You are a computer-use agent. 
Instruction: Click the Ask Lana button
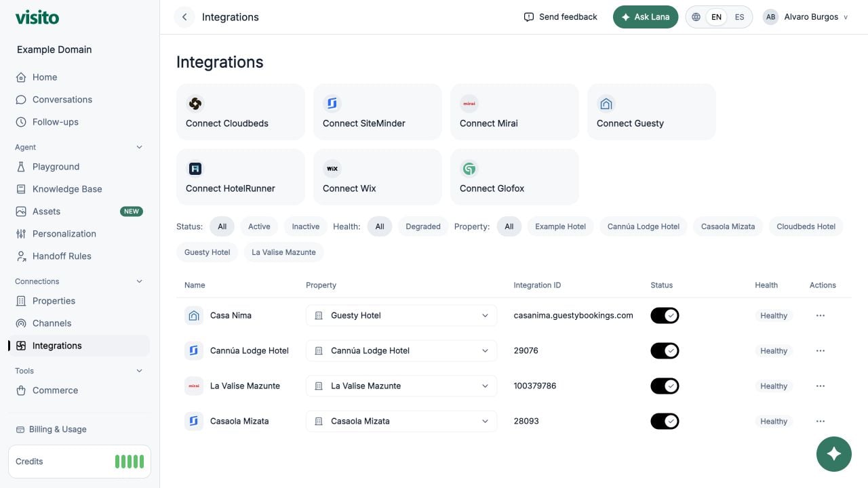[646, 17]
